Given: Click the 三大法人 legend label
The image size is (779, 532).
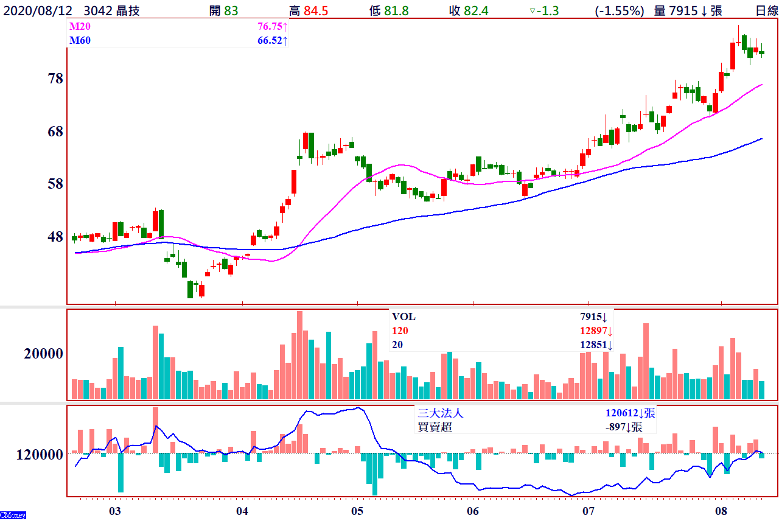Looking at the screenshot, I should tap(441, 413).
